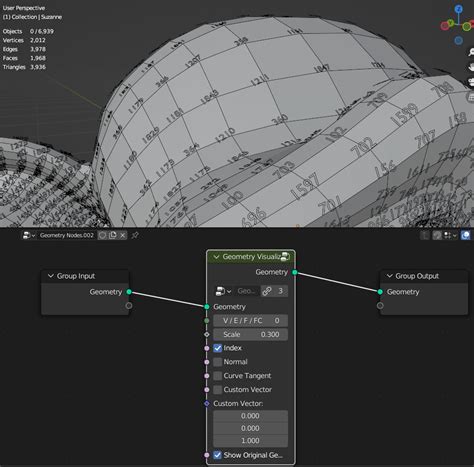This screenshot has width=474, height=467.
Task: Toggle node editor snapping icon
Action: tap(437, 235)
